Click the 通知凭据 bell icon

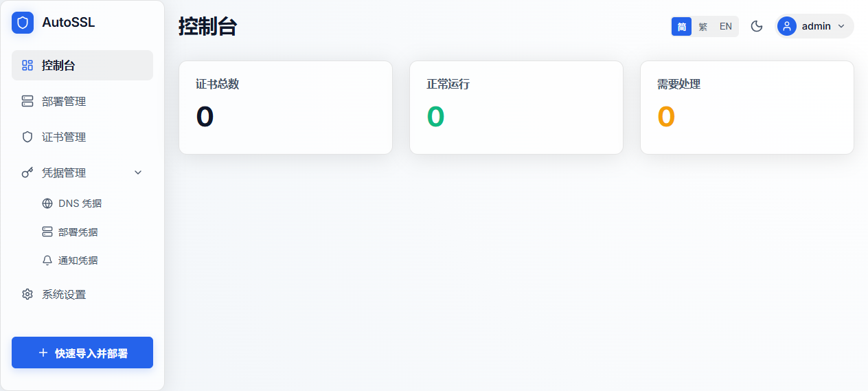tap(47, 260)
